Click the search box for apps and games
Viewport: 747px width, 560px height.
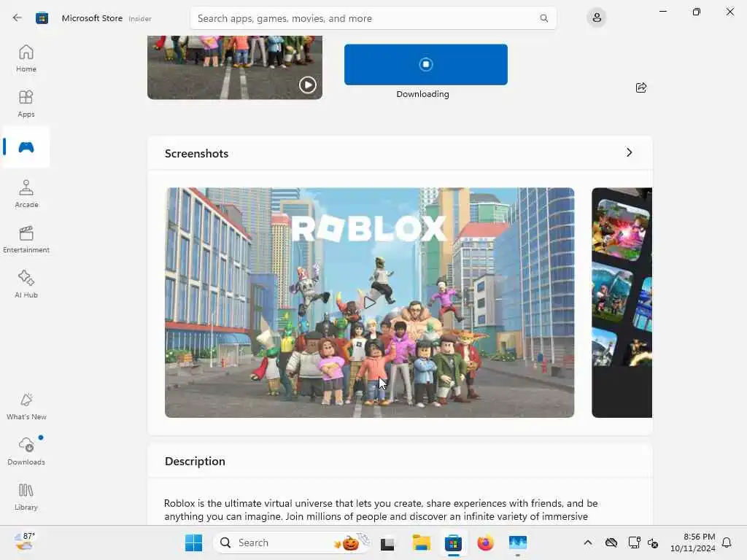point(373,18)
